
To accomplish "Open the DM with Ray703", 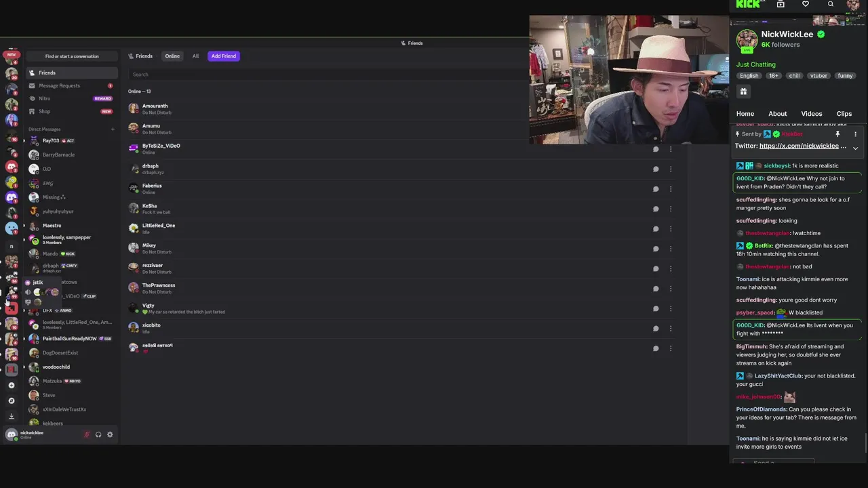I will pos(72,140).
